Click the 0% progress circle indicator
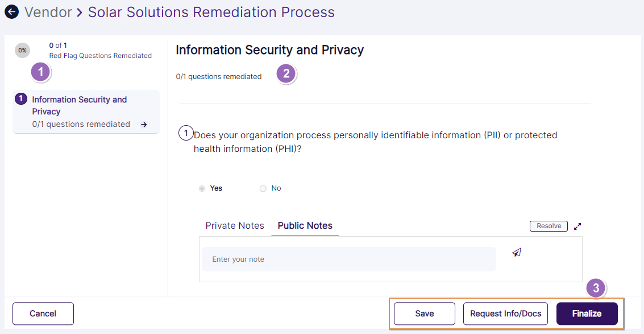Image resolution: width=644 pixels, height=334 pixels. [22, 51]
